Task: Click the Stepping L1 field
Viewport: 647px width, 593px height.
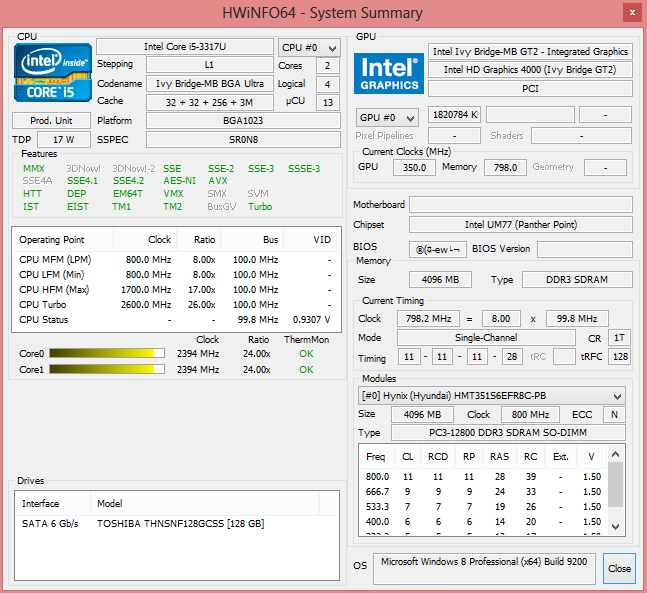Action: click(x=210, y=65)
